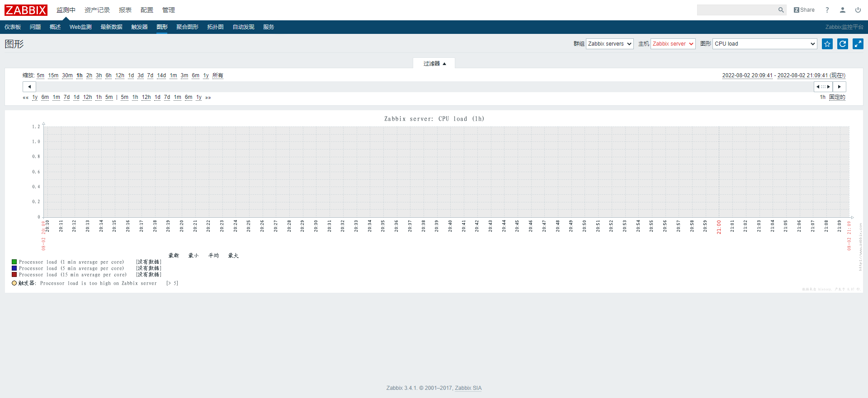Set zoom to 30m
Screen dimensions: 868x398
point(67,75)
